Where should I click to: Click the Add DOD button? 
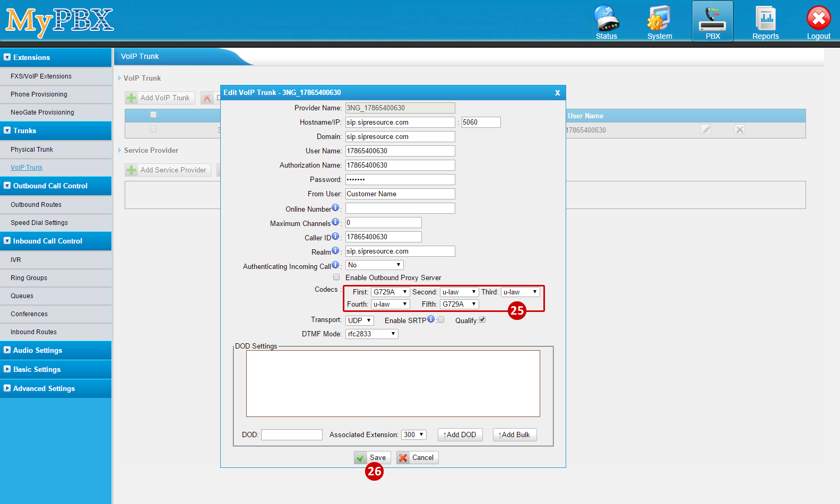click(x=460, y=435)
